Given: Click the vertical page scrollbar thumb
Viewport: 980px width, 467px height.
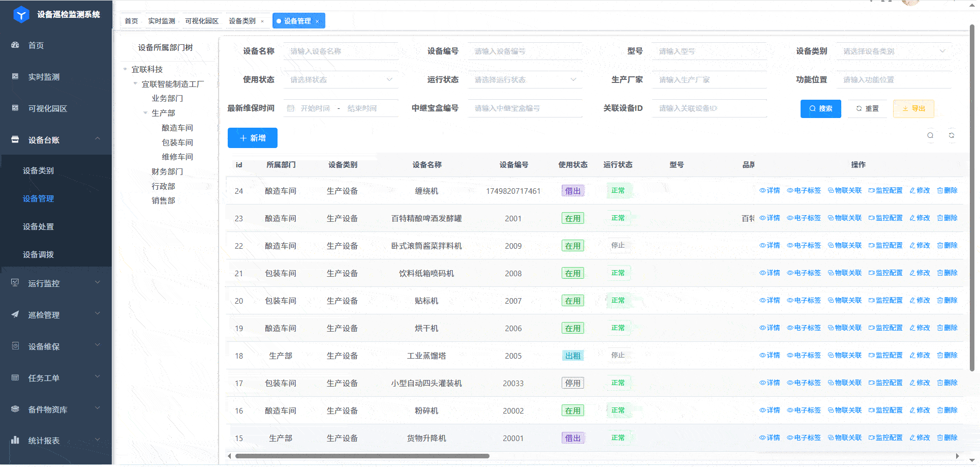Looking at the screenshot, I should pyautogui.click(x=972, y=198).
